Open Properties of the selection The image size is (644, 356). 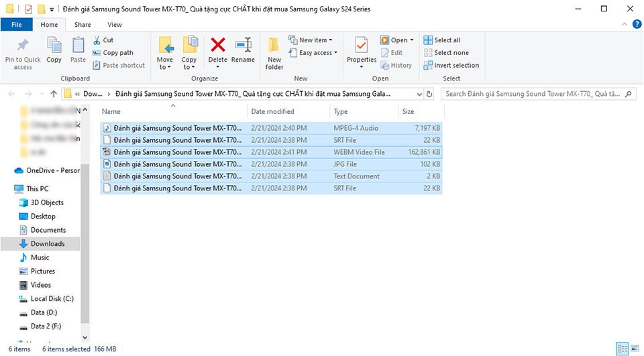(x=362, y=52)
